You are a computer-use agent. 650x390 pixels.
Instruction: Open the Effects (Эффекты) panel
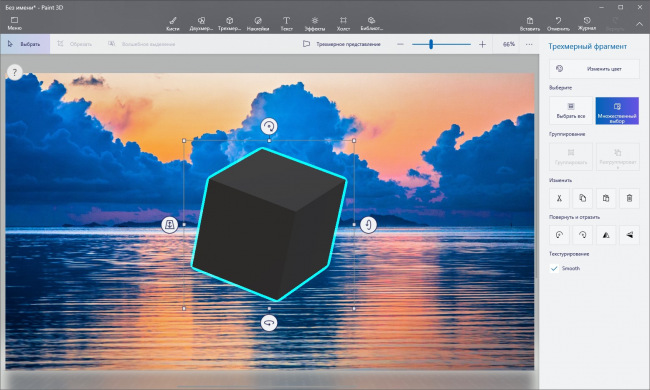coord(315,24)
